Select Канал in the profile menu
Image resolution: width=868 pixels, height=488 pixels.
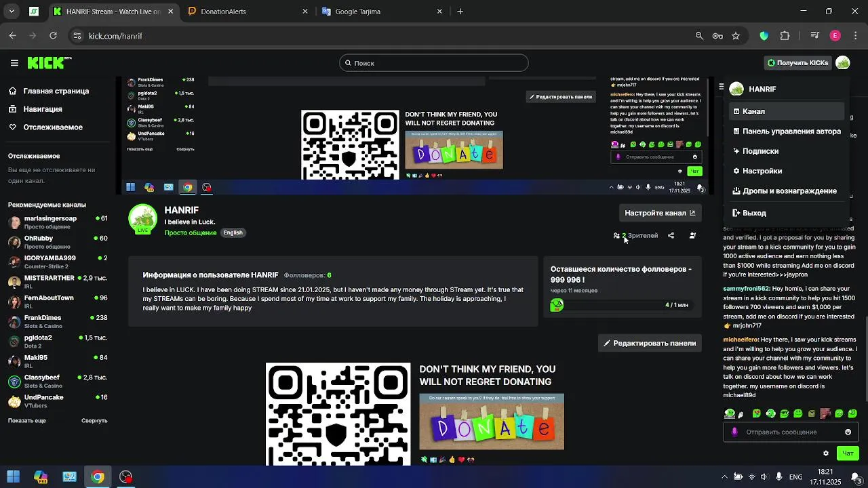(x=787, y=111)
